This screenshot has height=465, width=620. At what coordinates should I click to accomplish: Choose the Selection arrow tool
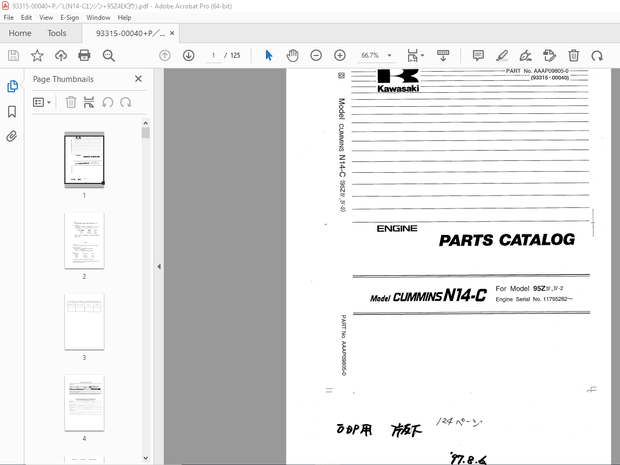[x=269, y=55]
